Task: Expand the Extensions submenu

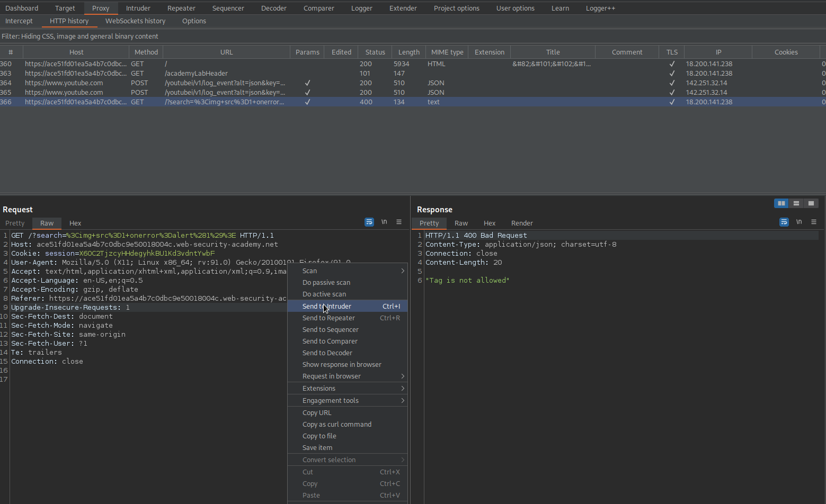Action: tap(348, 388)
